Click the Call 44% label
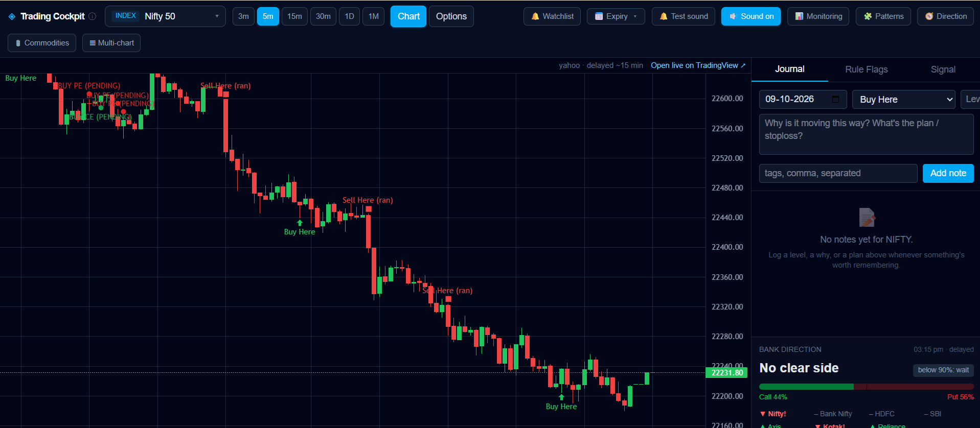This screenshot has height=428, width=980. tap(773, 397)
